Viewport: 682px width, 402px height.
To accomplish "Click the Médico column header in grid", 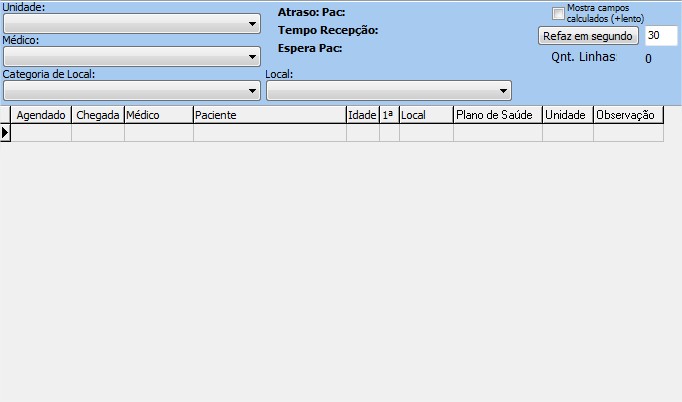I will (158, 115).
